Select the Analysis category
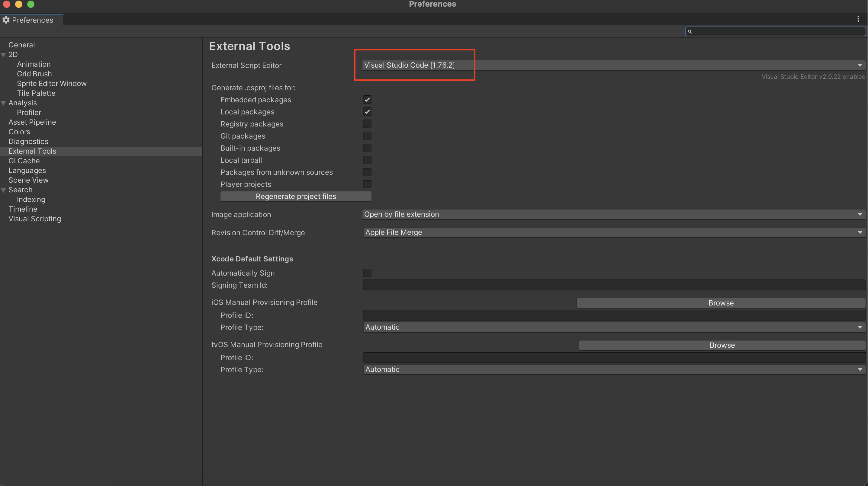Screen dimensions: 868x486 tap(23, 103)
